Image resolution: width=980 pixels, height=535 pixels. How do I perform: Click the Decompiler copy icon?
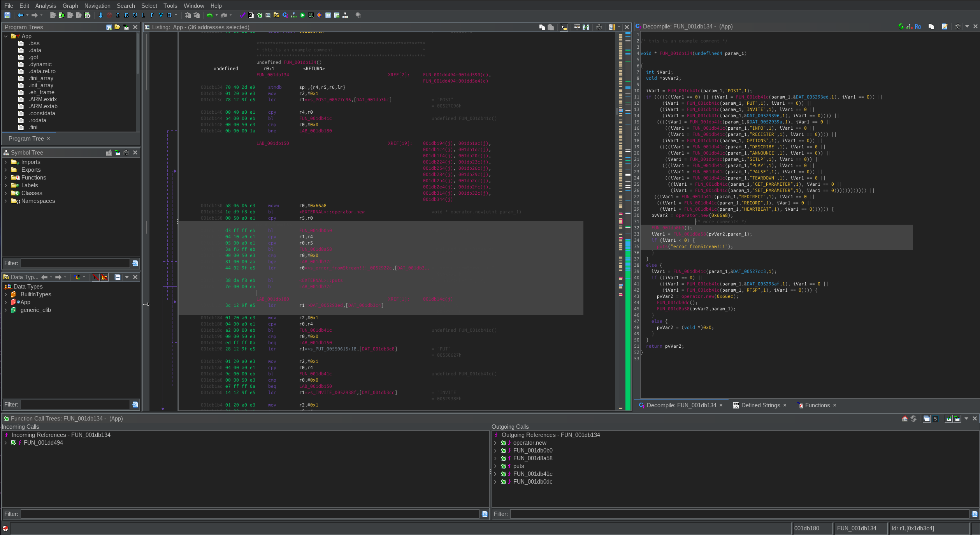(x=931, y=26)
